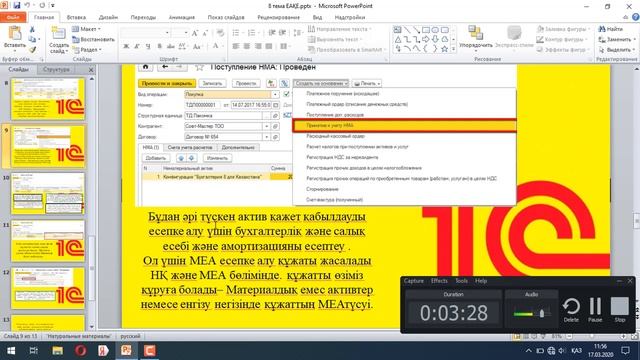Increase font size with the large A icon

point(195,33)
